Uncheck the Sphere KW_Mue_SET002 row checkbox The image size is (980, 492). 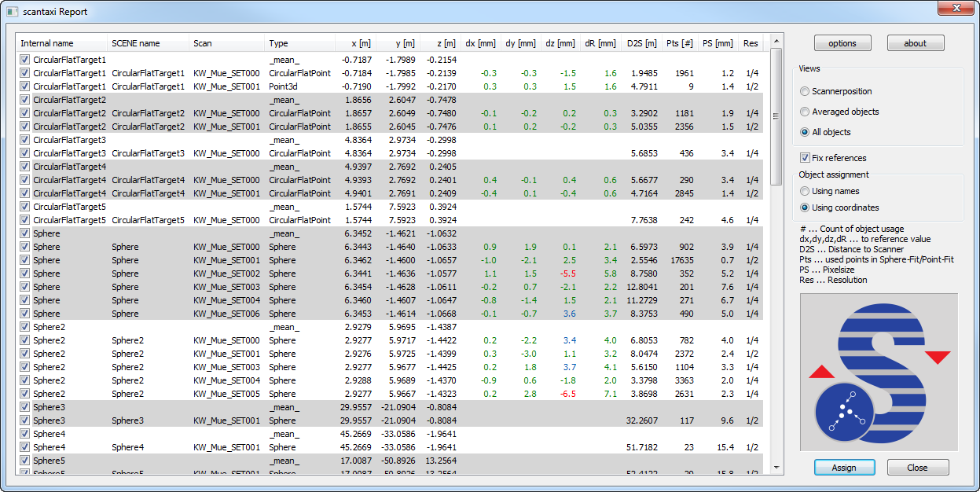click(x=25, y=274)
